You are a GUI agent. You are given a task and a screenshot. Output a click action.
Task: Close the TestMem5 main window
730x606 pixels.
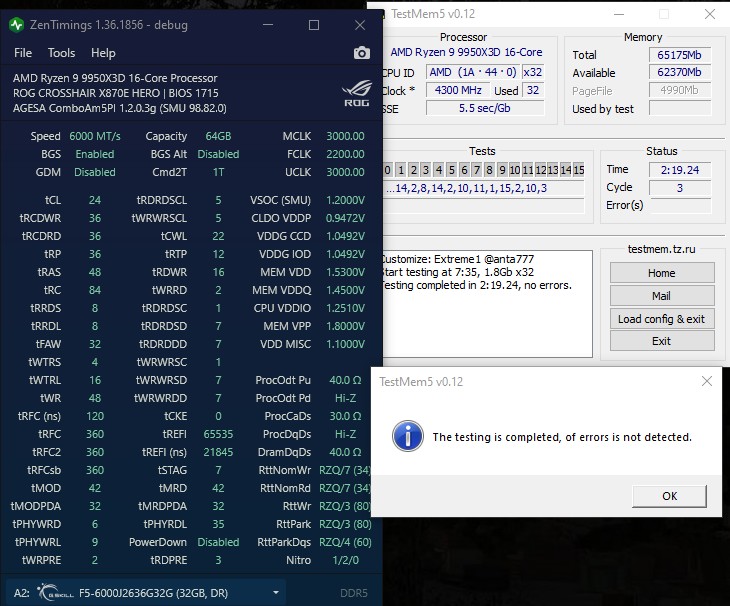(710, 14)
